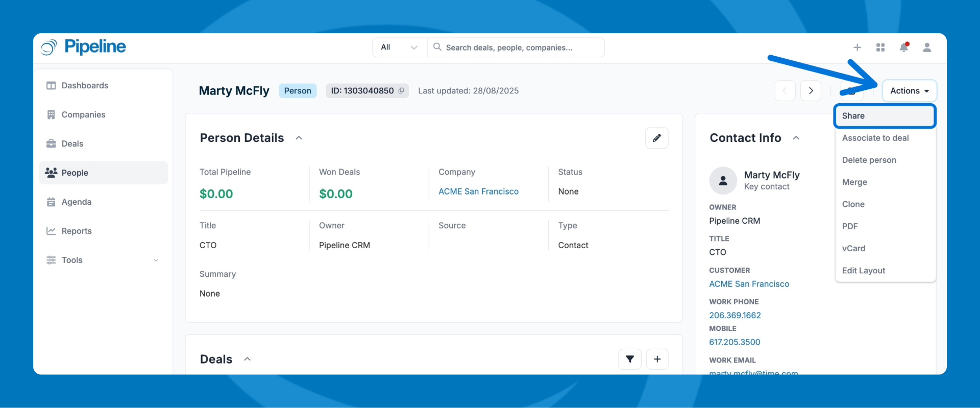980x408 pixels.
Task: Copy the record ID 1303040850
Action: [x=401, y=91]
